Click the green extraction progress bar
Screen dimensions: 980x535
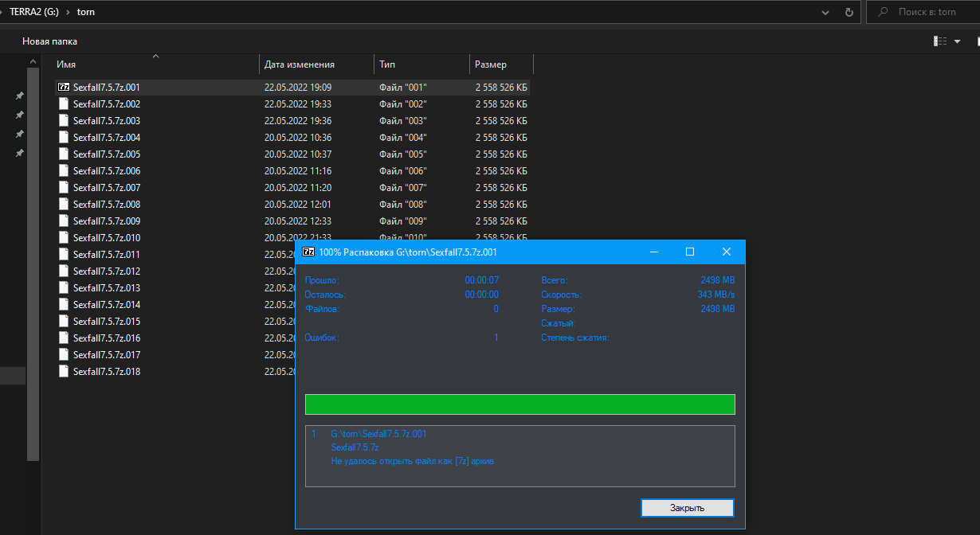click(x=519, y=404)
